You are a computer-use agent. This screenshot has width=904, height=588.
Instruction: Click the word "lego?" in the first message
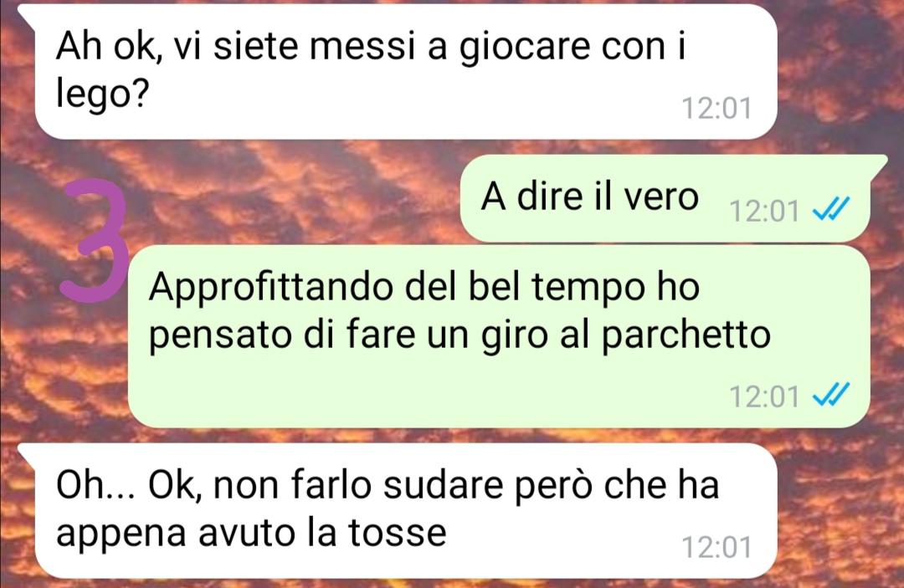click(103, 94)
